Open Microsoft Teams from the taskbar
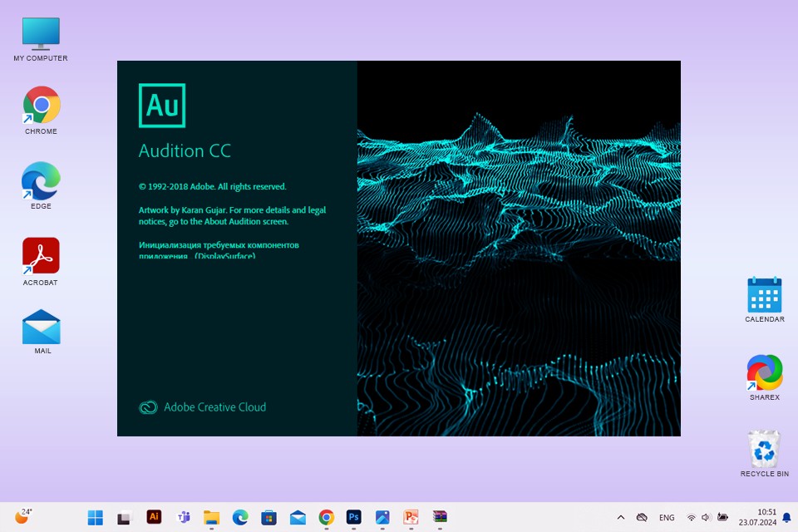798x532 pixels. pyautogui.click(x=183, y=517)
